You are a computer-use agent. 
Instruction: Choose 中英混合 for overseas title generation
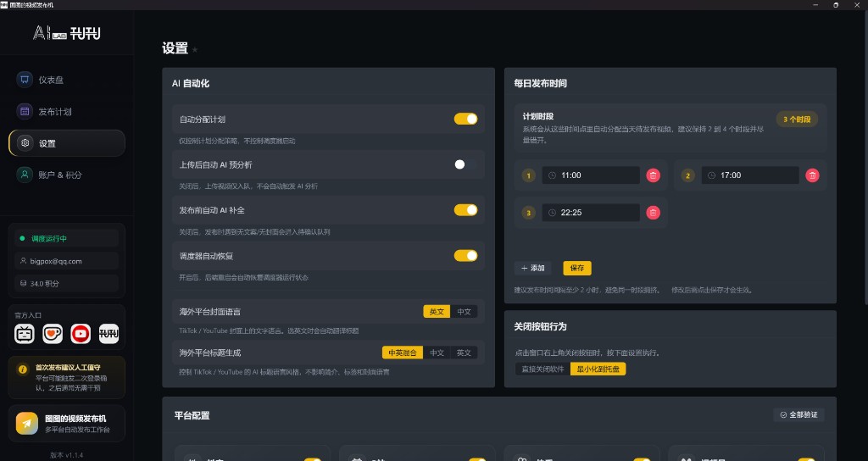(403, 353)
